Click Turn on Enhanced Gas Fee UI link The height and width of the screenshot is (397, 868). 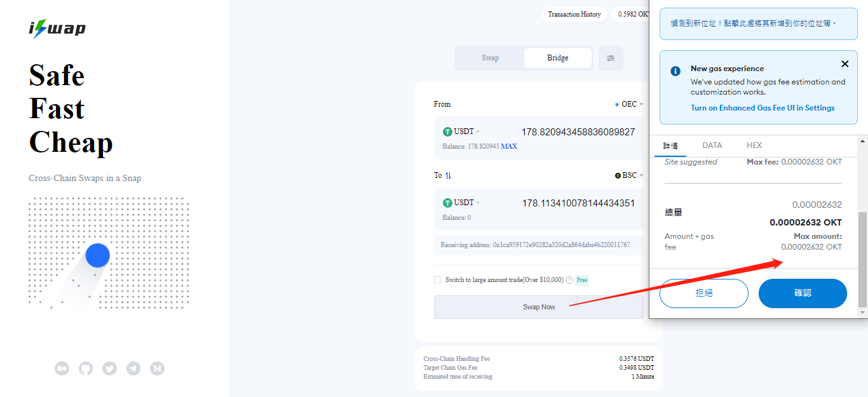(763, 108)
